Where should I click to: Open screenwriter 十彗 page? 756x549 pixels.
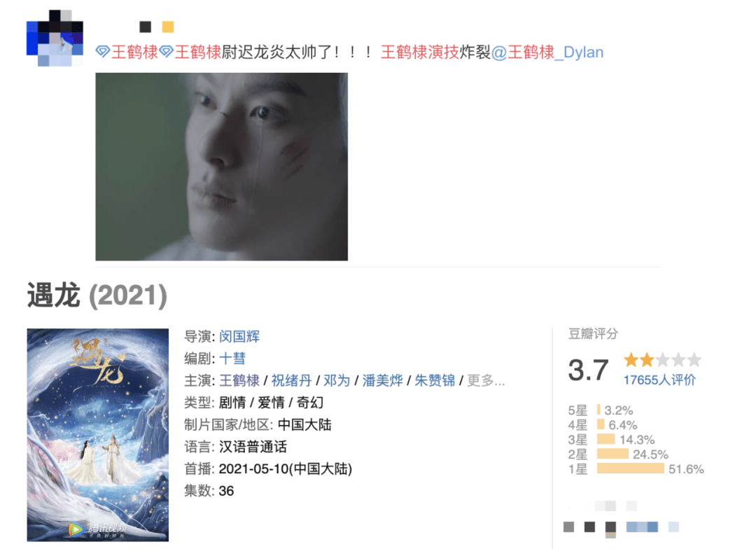point(232,359)
